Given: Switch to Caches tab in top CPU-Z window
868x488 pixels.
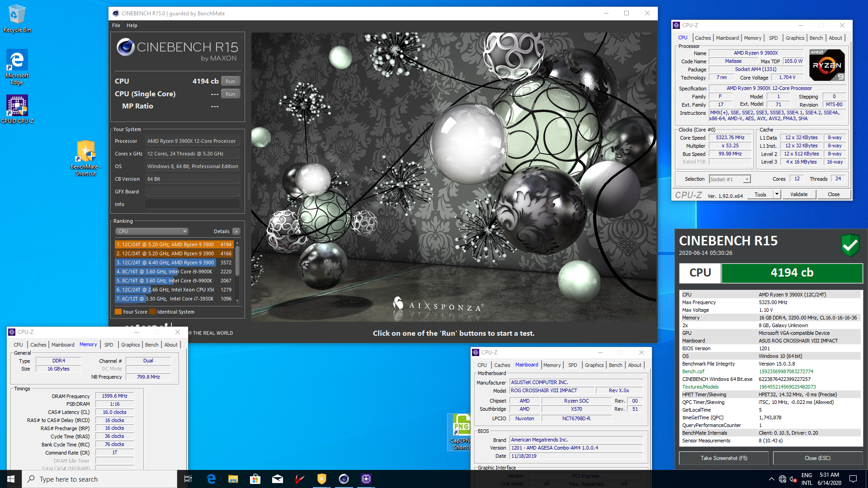Looking at the screenshot, I should [x=703, y=38].
